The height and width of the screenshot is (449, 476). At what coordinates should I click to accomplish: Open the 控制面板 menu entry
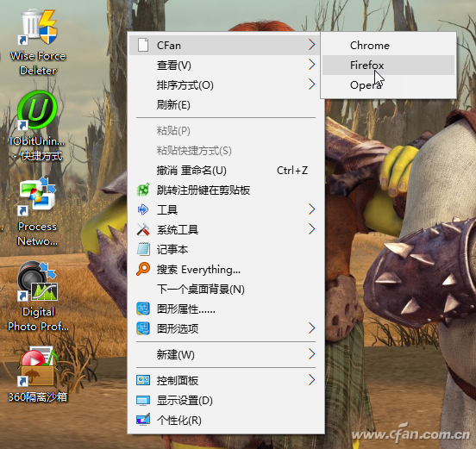click(x=226, y=380)
